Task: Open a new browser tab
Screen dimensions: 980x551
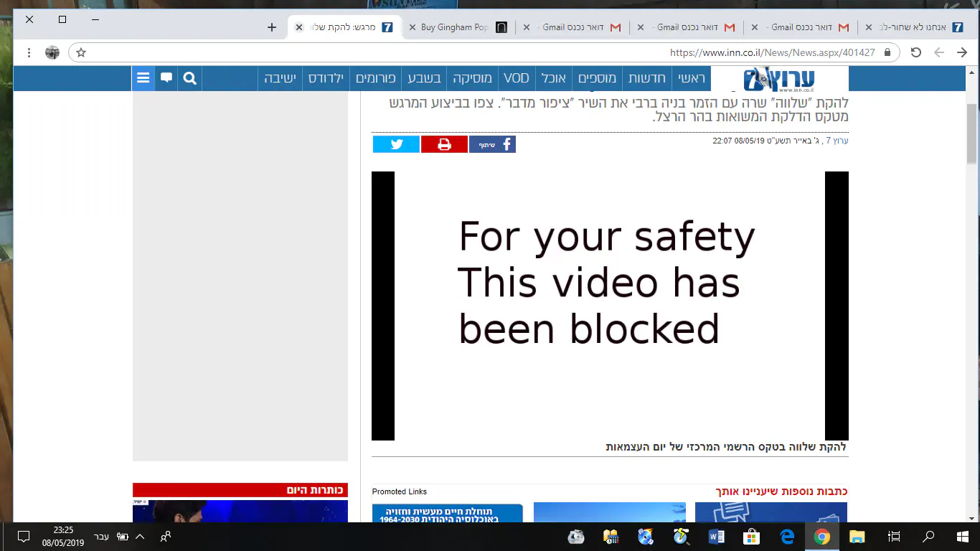Action: point(272,27)
